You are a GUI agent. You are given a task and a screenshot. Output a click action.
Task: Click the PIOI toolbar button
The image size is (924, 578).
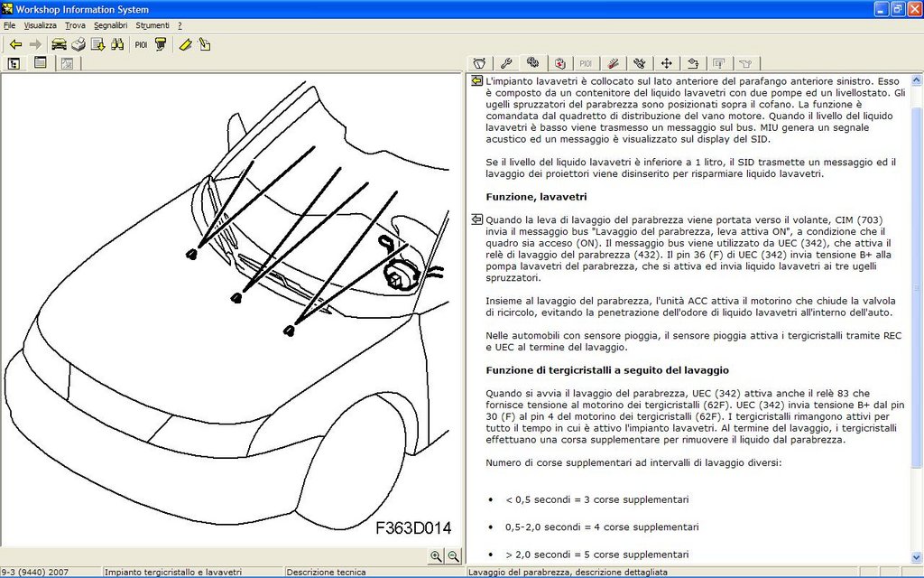(x=141, y=44)
